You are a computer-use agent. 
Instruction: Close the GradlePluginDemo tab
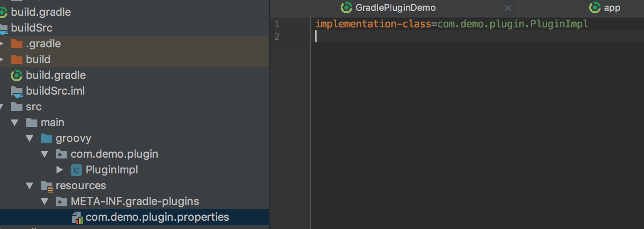[508, 8]
